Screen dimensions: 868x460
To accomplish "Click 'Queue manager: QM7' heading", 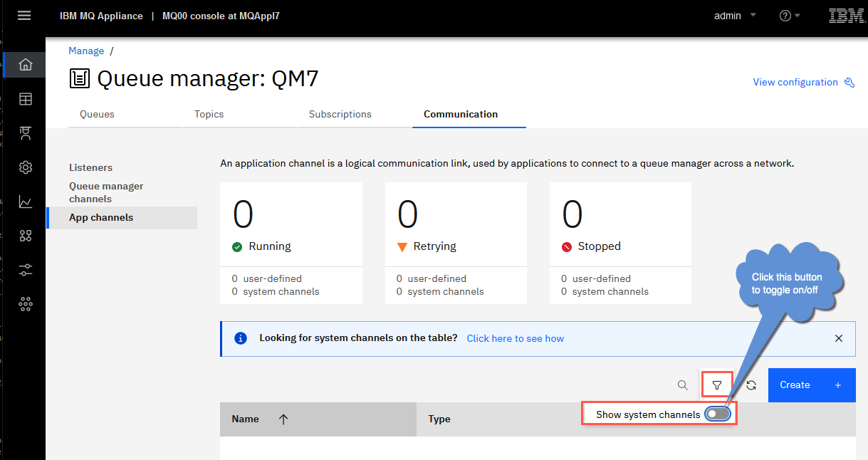I will pos(208,79).
